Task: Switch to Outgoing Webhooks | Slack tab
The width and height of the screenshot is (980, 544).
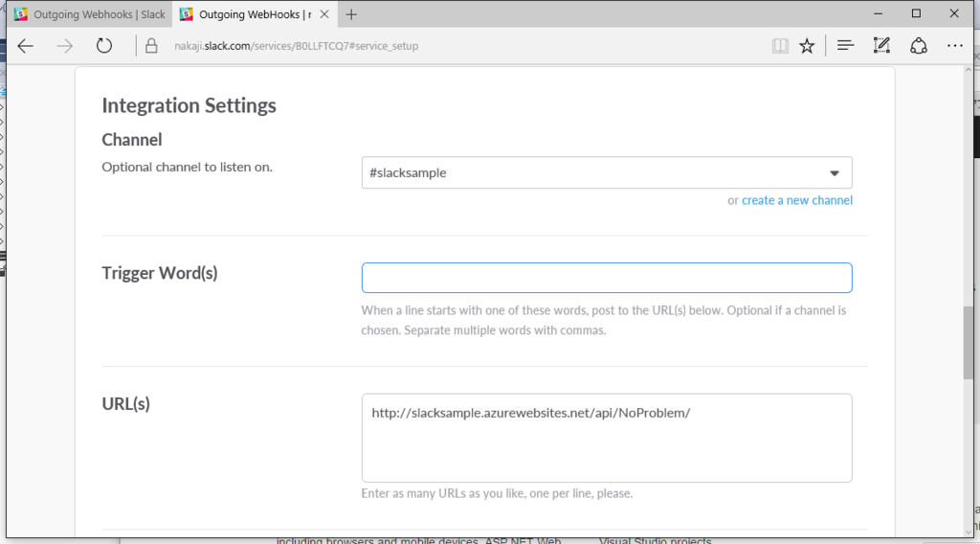Action: click(89, 14)
